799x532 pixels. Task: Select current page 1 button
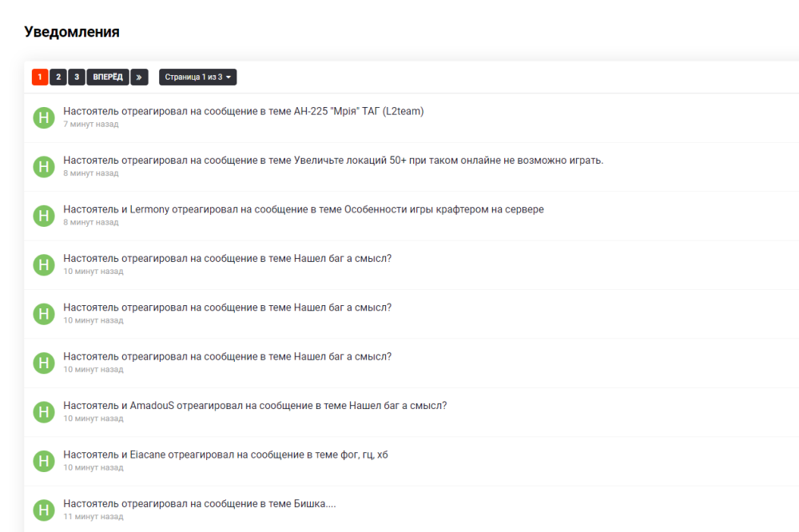click(40, 77)
